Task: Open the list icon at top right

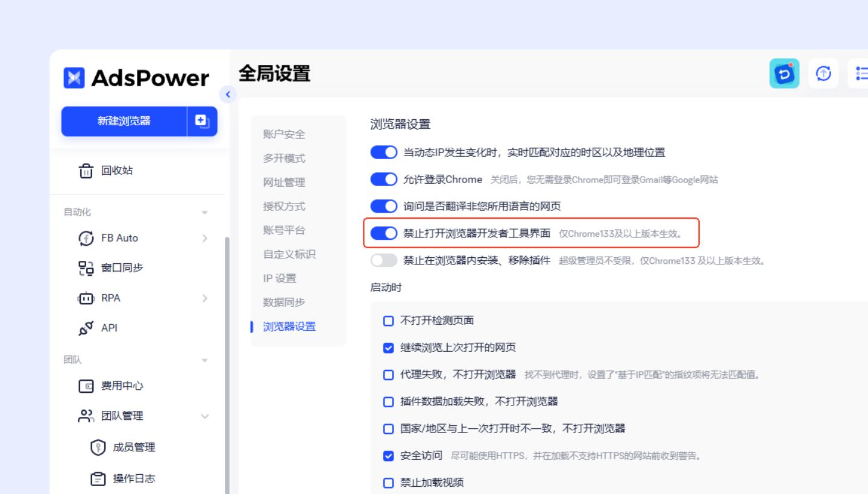Action: (x=861, y=73)
